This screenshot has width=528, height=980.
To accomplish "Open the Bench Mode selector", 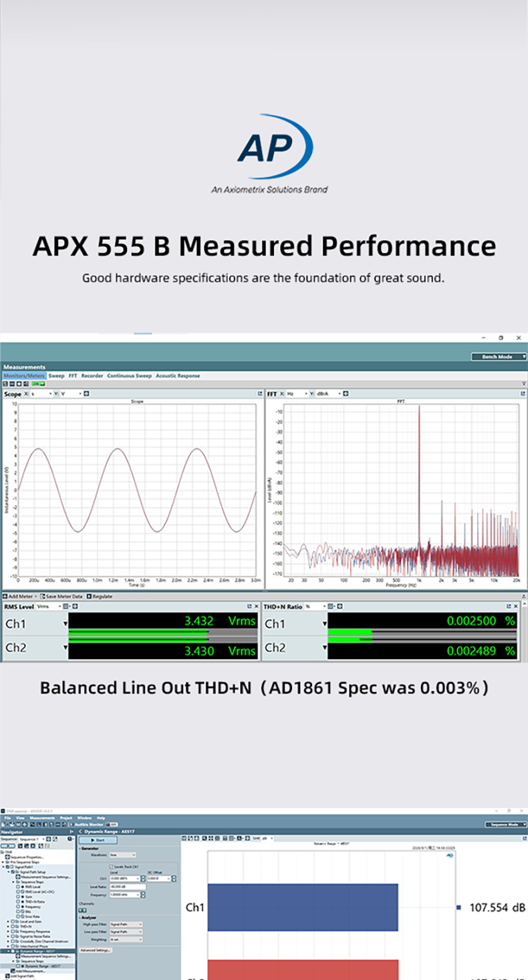I will [x=499, y=357].
